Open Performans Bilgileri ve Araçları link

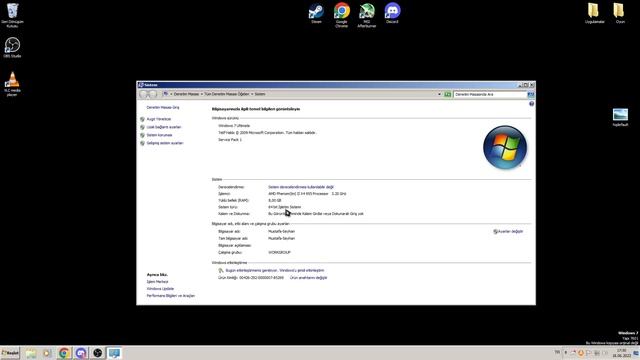pyautogui.click(x=171, y=296)
